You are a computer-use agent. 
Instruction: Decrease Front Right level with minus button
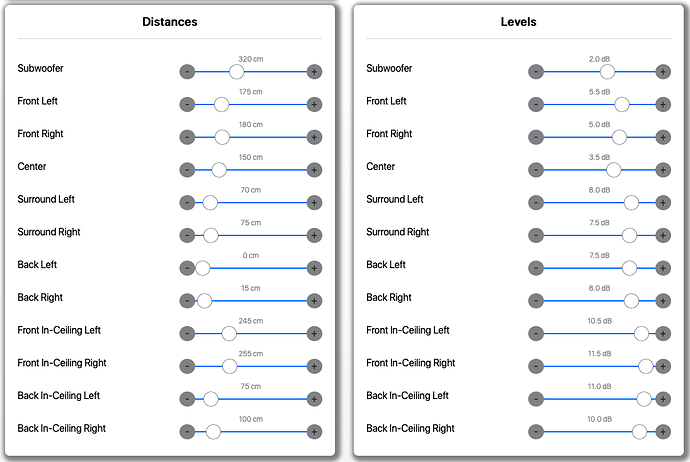point(536,137)
